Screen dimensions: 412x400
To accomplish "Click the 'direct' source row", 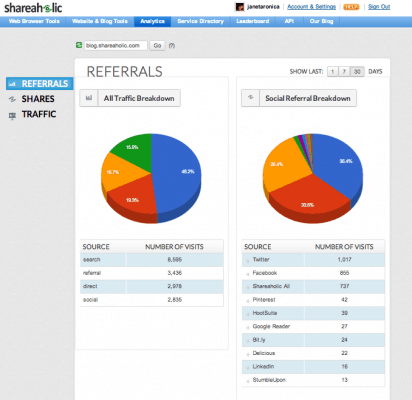I will point(152,286).
